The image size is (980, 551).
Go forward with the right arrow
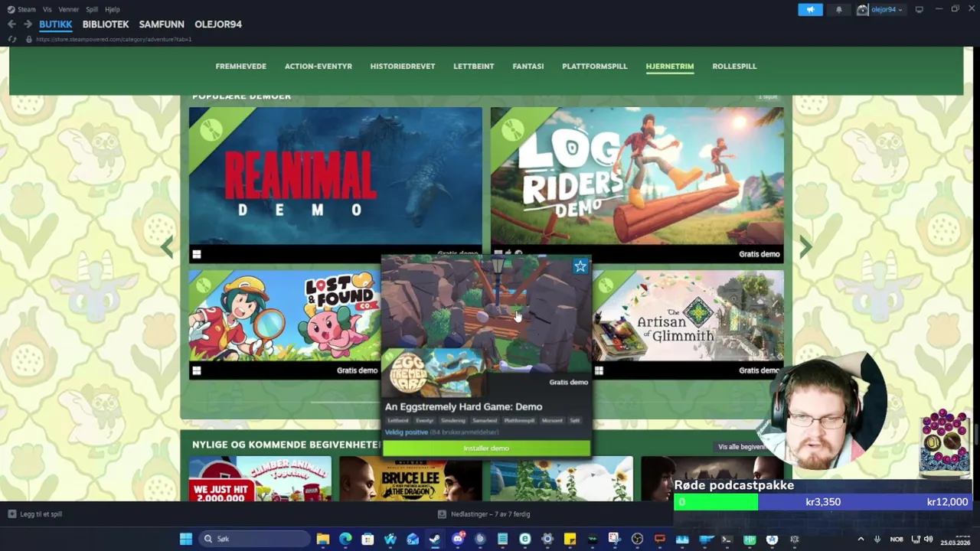click(28, 24)
